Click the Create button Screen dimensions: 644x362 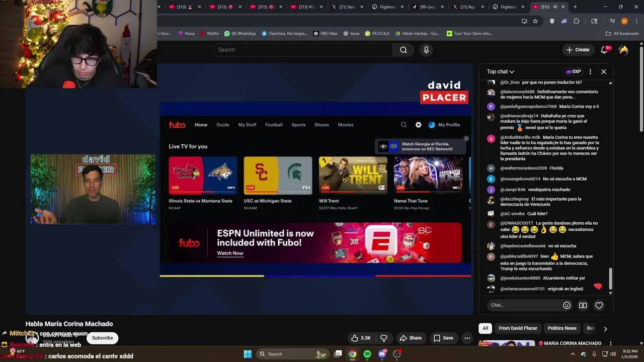pos(578,50)
